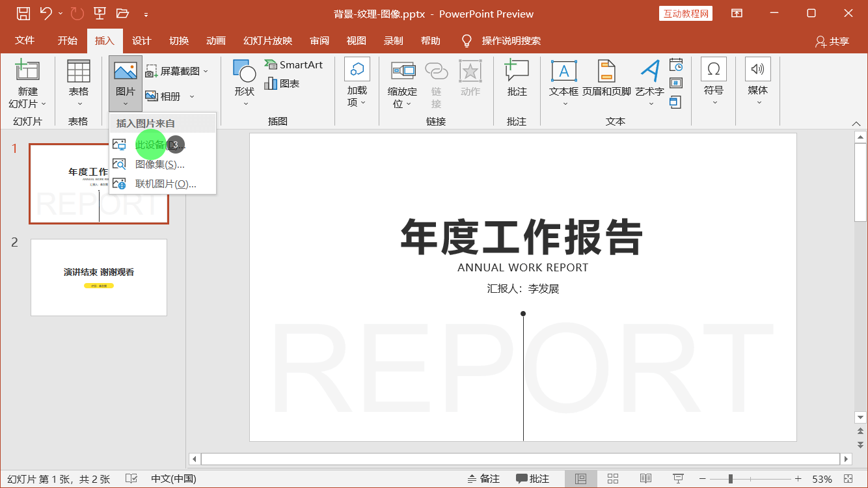The image size is (868, 488).
Task: Switch to the 切换 tab
Action: click(x=179, y=40)
